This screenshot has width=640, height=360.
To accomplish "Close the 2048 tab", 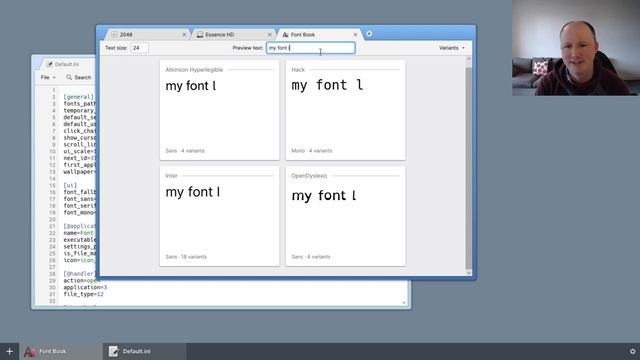I will coord(184,35).
